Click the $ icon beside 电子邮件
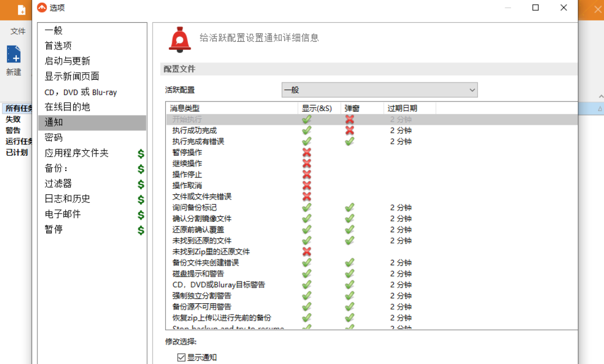 click(x=140, y=214)
